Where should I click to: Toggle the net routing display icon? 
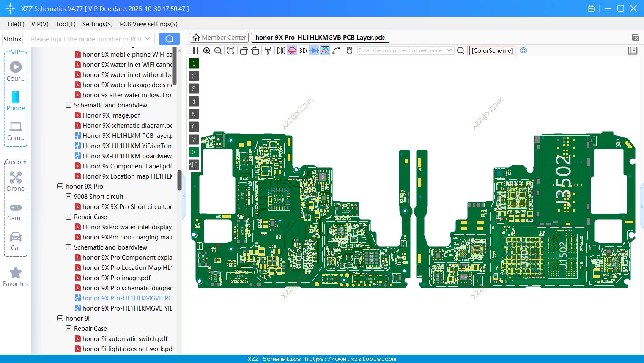point(325,50)
